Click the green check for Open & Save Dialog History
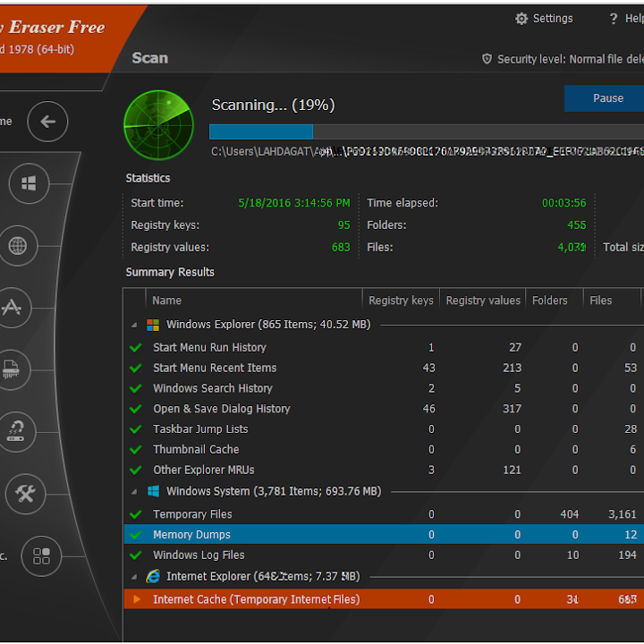 click(x=136, y=409)
